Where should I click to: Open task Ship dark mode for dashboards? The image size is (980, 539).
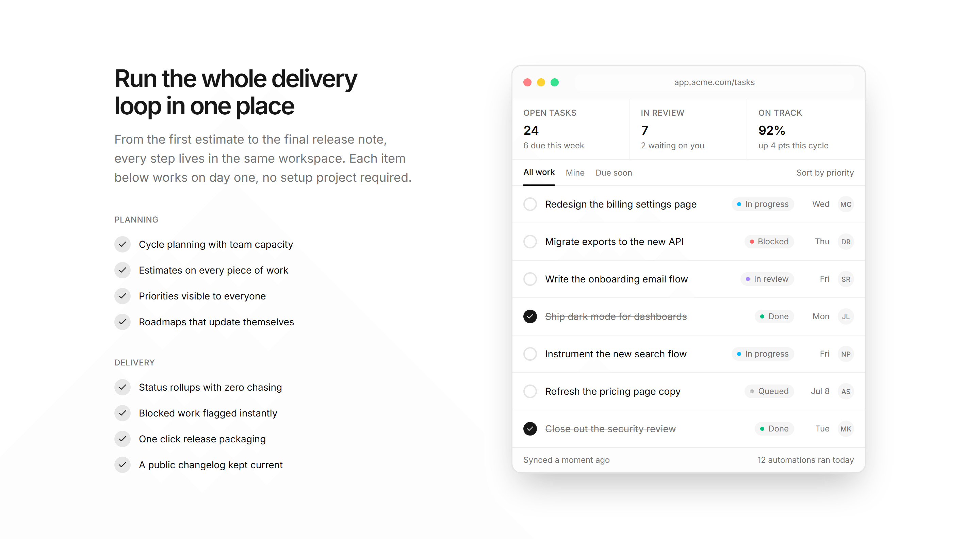point(616,316)
